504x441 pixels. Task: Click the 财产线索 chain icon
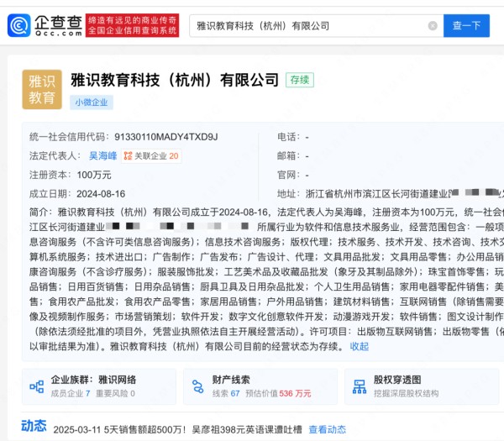tap(197, 386)
